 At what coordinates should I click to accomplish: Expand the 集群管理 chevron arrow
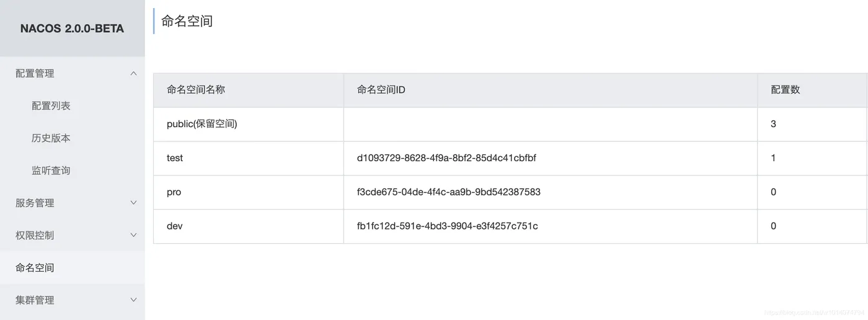pos(133,300)
